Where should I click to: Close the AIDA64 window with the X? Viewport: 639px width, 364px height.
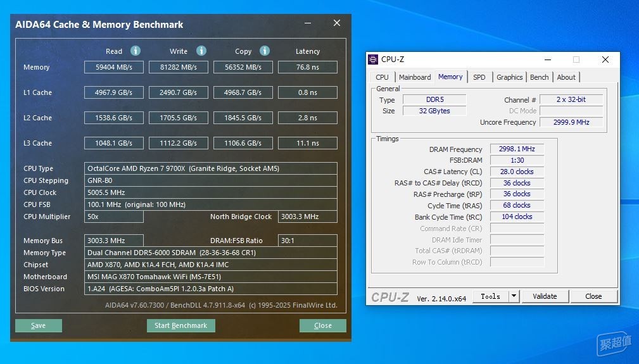pyautogui.click(x=337, y=23)
